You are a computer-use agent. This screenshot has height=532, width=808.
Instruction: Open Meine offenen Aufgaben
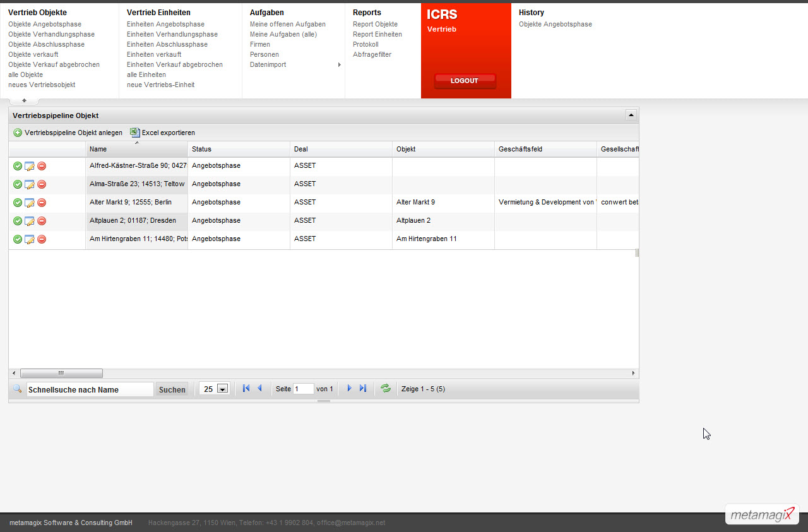pyautogui.click(x=288, y=24)
